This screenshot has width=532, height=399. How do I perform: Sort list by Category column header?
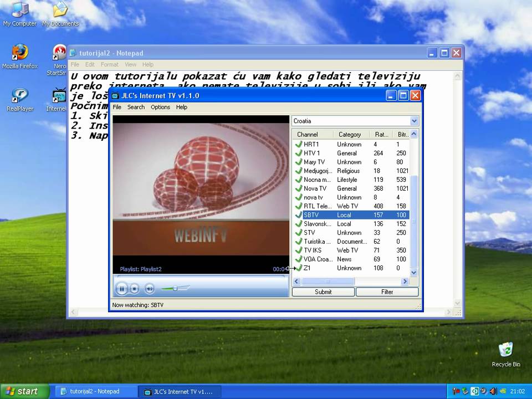point(351,134)
